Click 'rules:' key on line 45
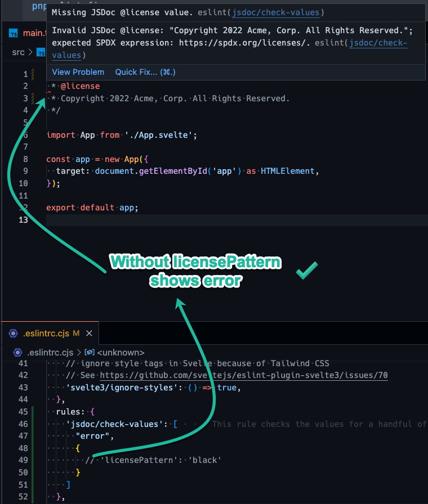The height and width of the screenshot is (504, 428). coord(70,412)
